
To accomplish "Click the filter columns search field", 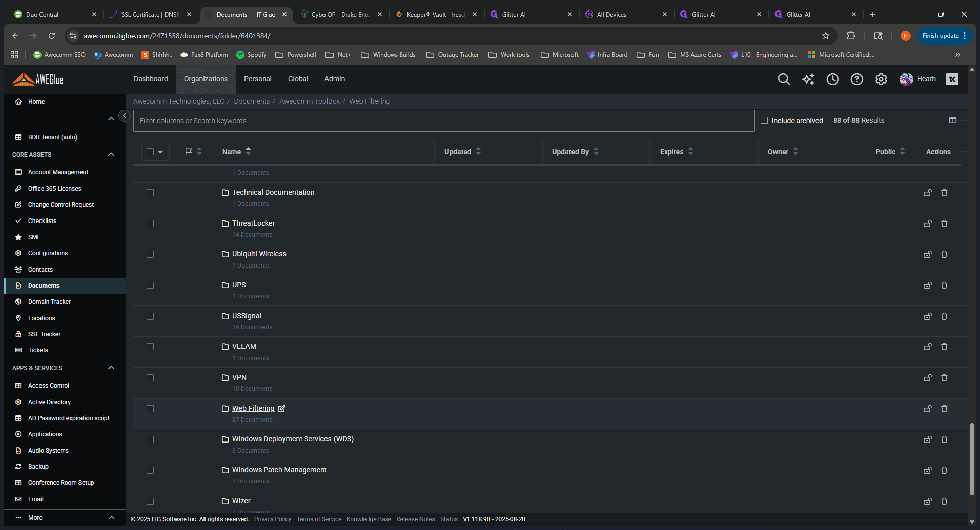I will point(444,121).
